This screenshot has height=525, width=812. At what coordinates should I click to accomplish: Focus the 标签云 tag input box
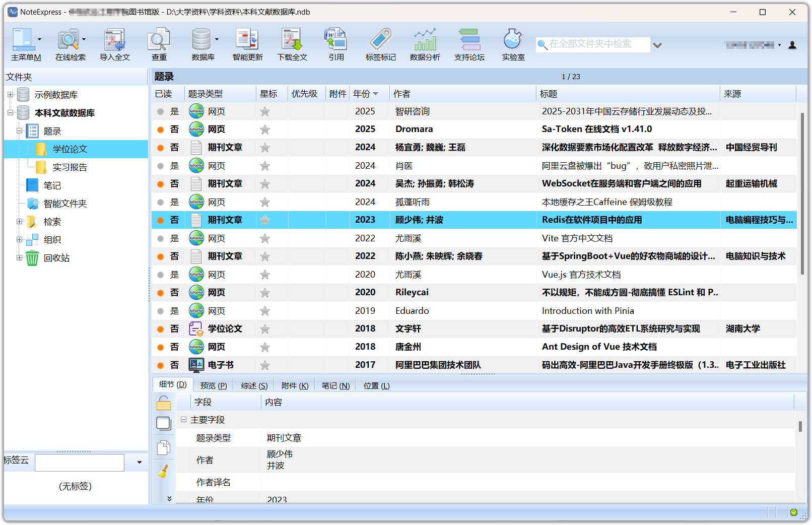pyautogui.click(x=80, y=462)
